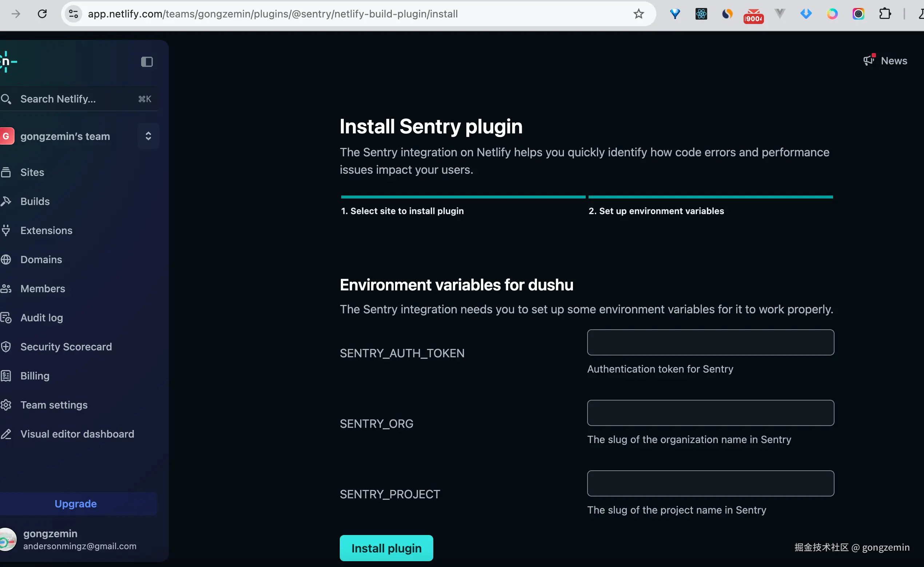Collapse the sidebar panel toggle icon
Viewport: 924px width, 567px height.
pyautogui.click(x=147, y=61)
